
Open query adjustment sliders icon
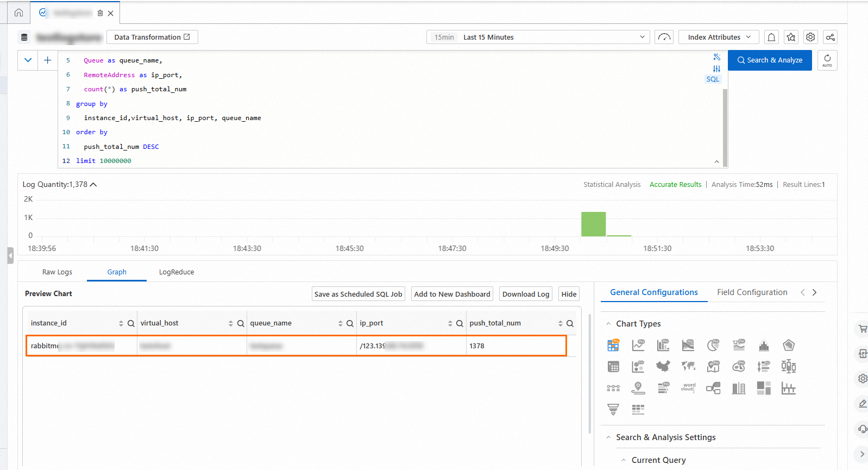717,68
